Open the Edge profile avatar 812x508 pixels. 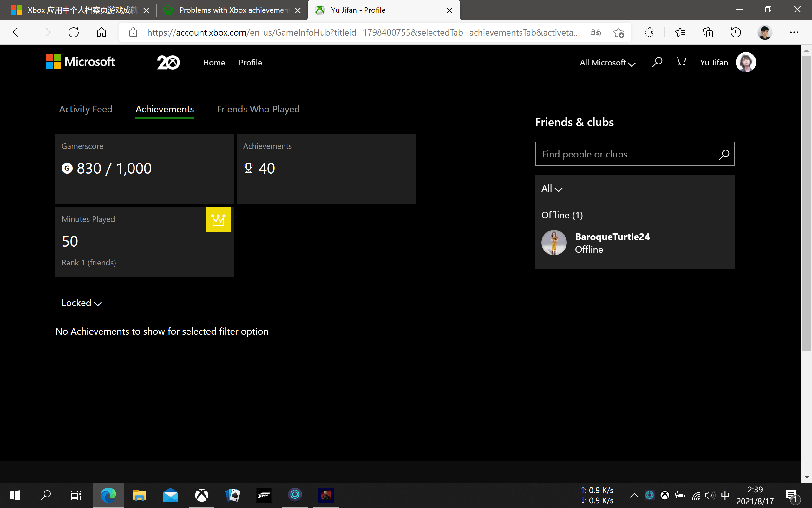point(765,33)
